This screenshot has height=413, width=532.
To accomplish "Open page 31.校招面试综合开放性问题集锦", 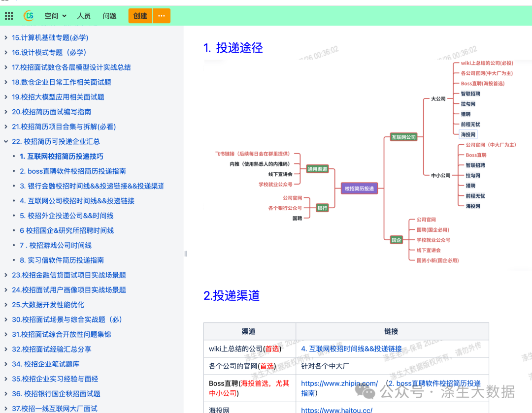I will point(62,334).
